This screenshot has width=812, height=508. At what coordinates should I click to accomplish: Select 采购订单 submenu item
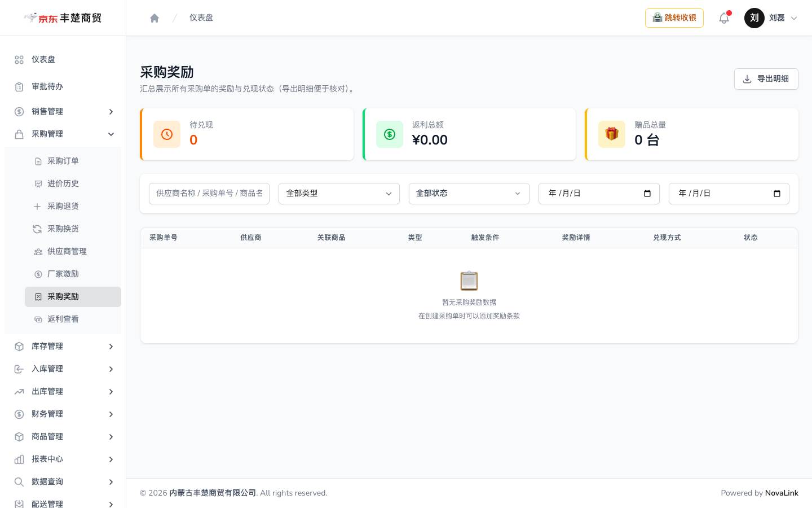coord(73,161)
